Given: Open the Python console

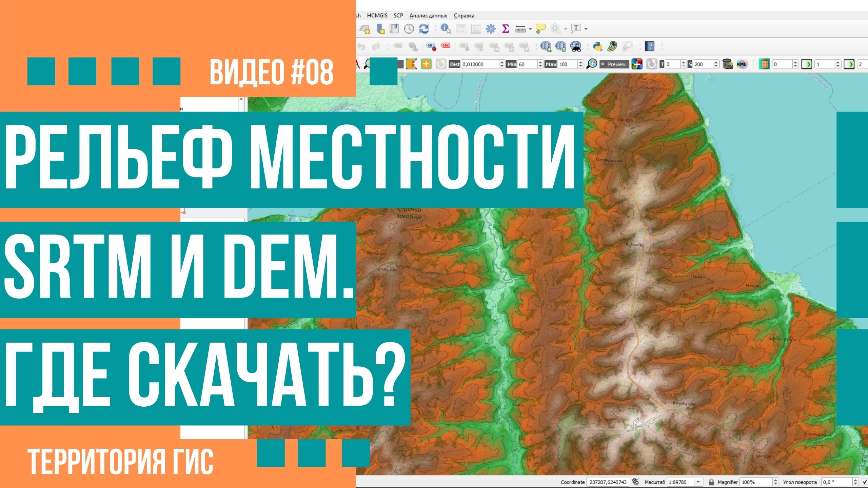Looking at the screenshot, I should 597,46.
